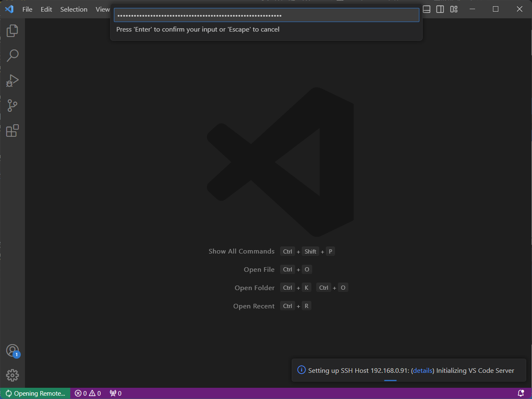Open Source Control view
532x399 pixels.
(12, 105)
